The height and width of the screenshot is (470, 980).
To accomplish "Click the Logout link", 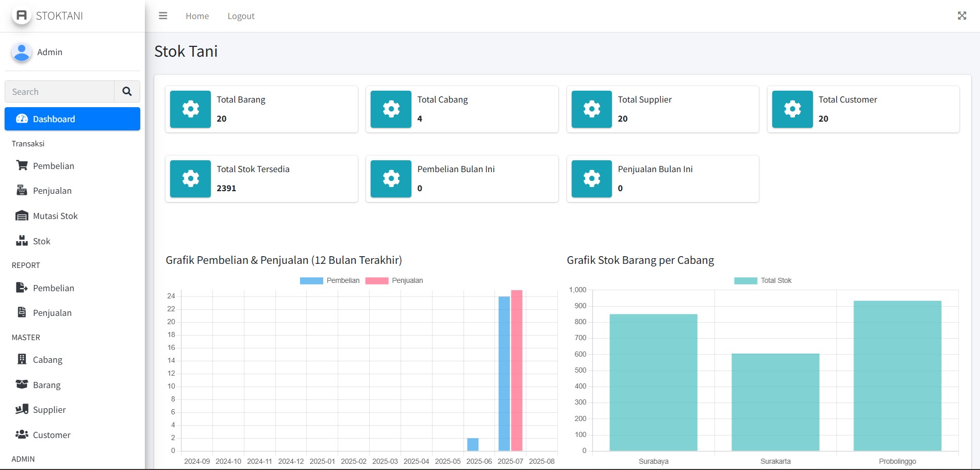I will coord(241,16).
